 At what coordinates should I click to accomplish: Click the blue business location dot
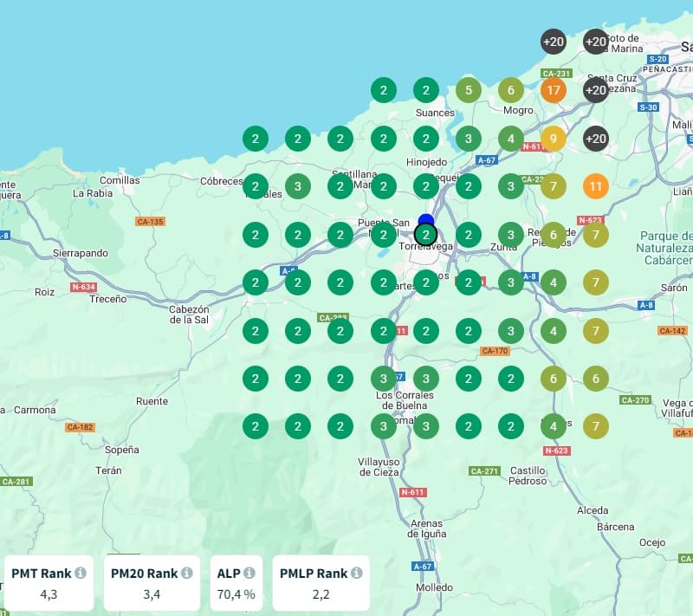pos(426,219)
